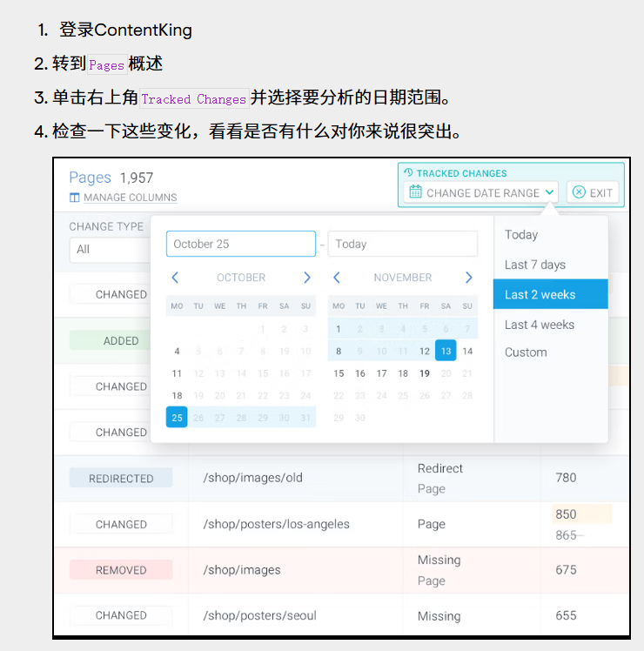The width and height of the screenshot is (644, 651).
Task: Go to previous month left of October
Action: click(175, 278)
